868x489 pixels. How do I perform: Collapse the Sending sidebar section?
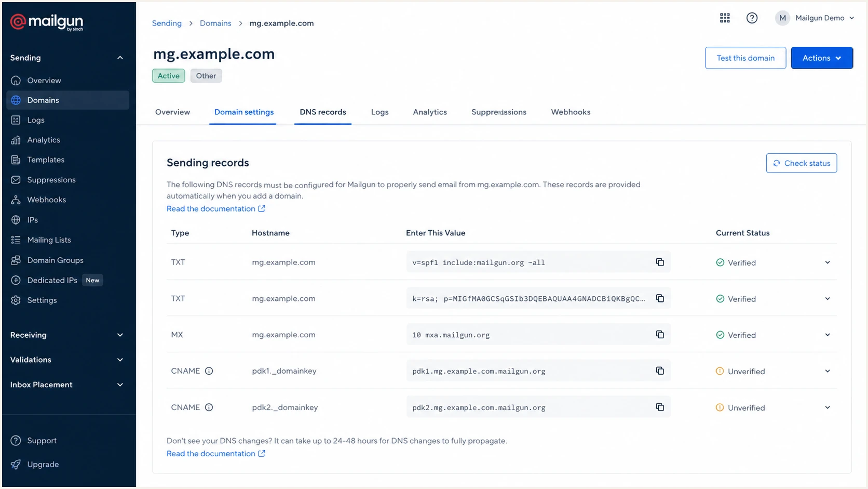point(120,58)
